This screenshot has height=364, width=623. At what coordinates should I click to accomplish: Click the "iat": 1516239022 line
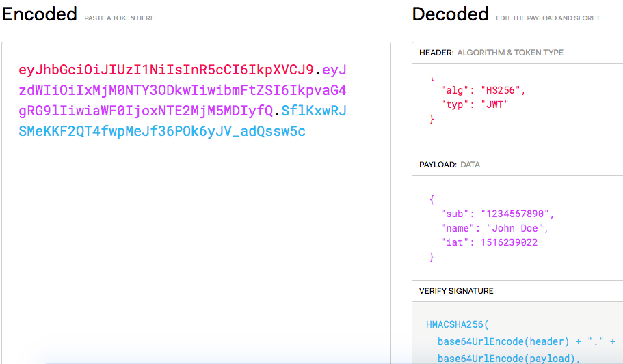489,242
